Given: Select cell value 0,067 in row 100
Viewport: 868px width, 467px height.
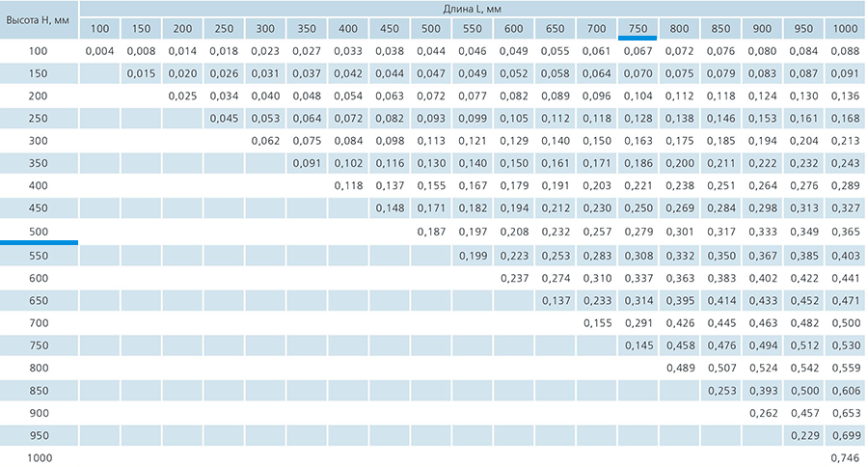Looking at the screenshot, I should (638, 51).
